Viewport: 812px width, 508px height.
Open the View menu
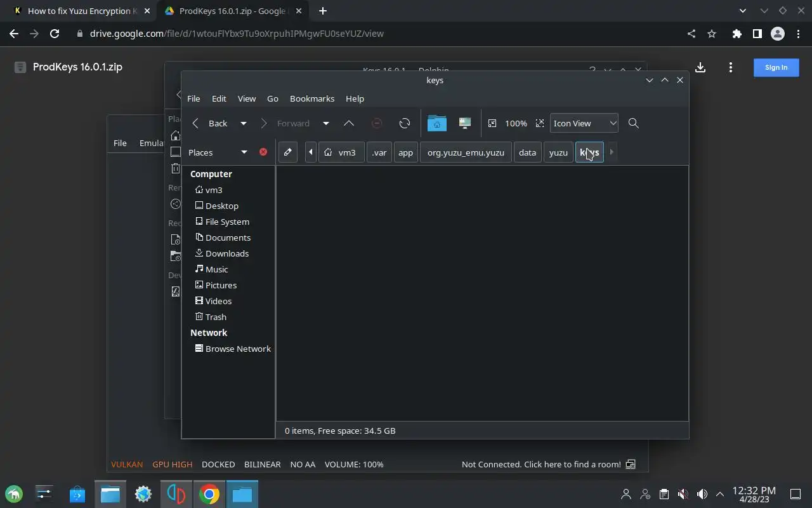pos(247,98)
